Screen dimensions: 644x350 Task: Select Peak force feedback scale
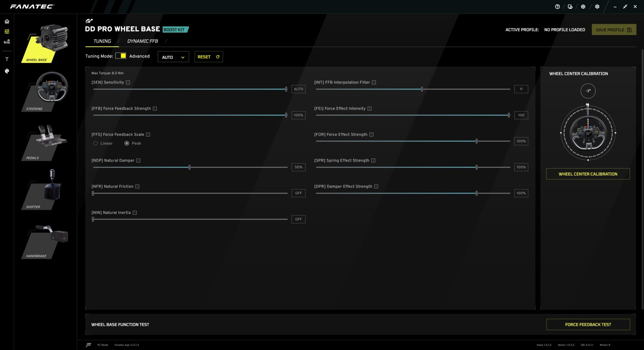click(x=127, y=143)
